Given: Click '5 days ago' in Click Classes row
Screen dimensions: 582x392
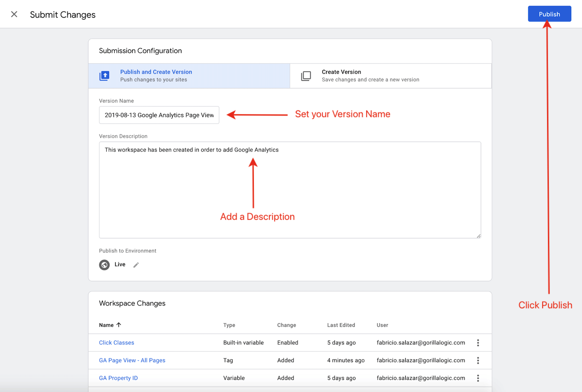Looking at the screenshot, I should 341,343.
